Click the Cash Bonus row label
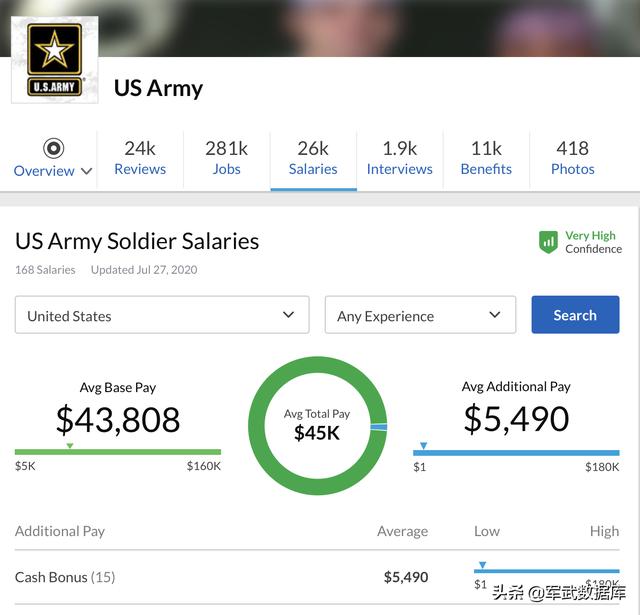Viewport: 640px width, 615px height. pos(65,577)
